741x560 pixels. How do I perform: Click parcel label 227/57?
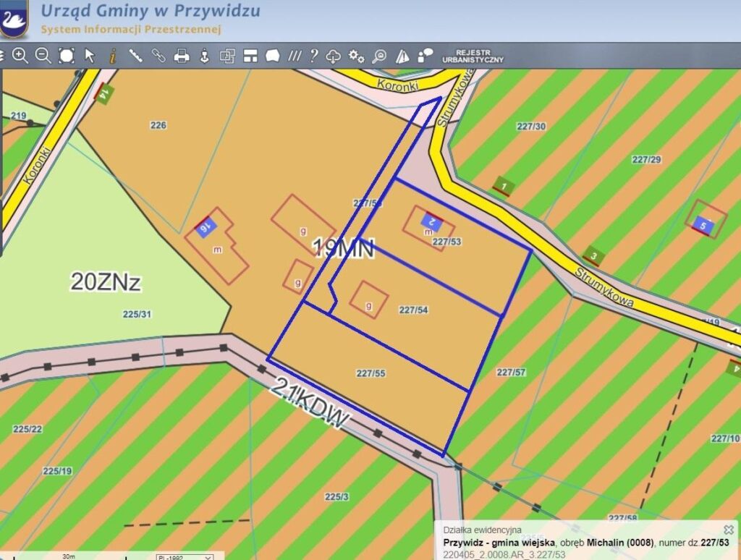click(x=511, y=373)
